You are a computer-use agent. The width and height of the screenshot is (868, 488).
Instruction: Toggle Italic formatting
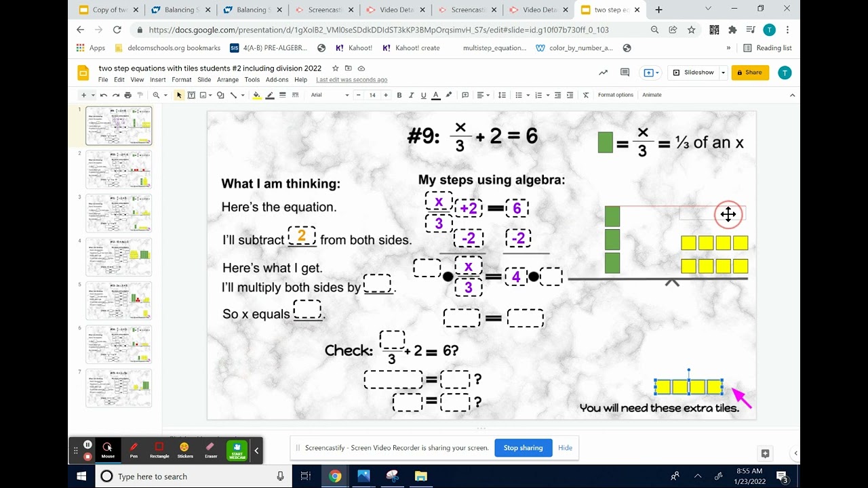pyautogui.click(x=412, y=95)
